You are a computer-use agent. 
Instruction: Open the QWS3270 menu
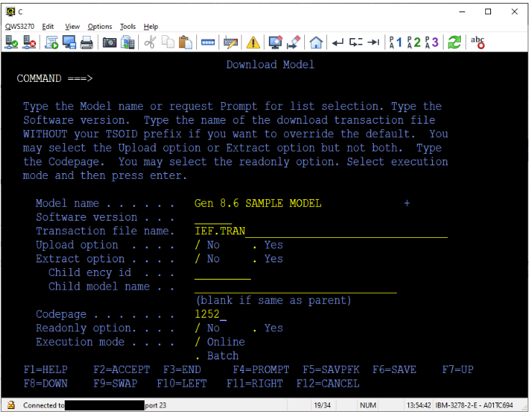[19, 27]
